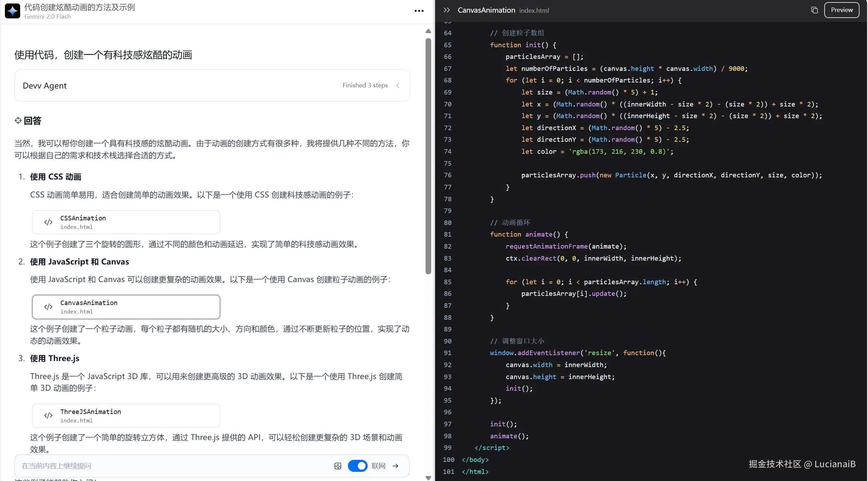Click line number 91 in the gutter

pos(447,353)
